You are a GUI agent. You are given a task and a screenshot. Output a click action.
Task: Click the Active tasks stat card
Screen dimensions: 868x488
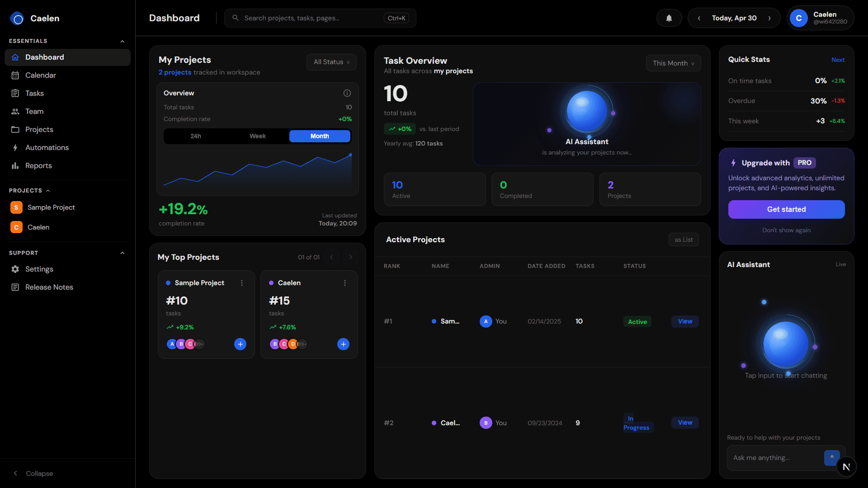coord(435,189)
